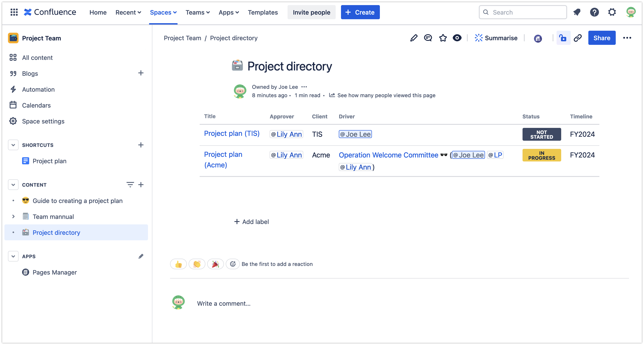Toggle watching this page eye icon
Viewport: 644px width, 345px height.
pyautogui.click(x=457, y=38)
